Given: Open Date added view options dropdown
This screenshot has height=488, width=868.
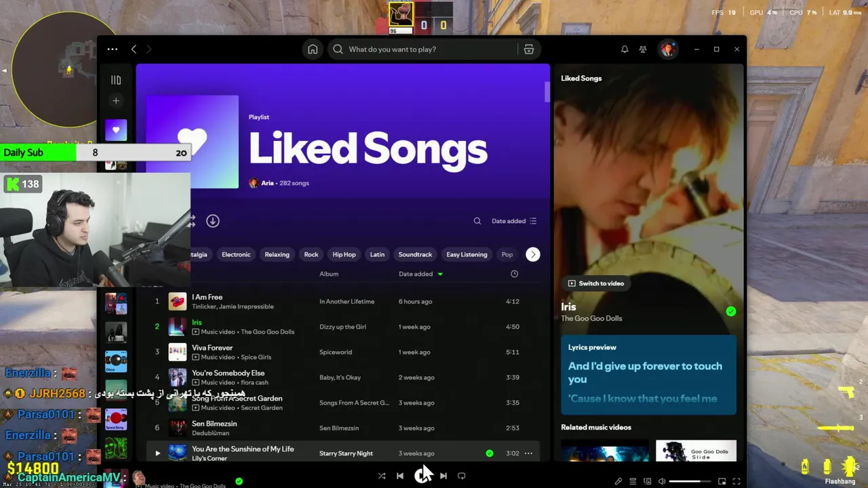Looking at the screenshot, I should 514,221.
